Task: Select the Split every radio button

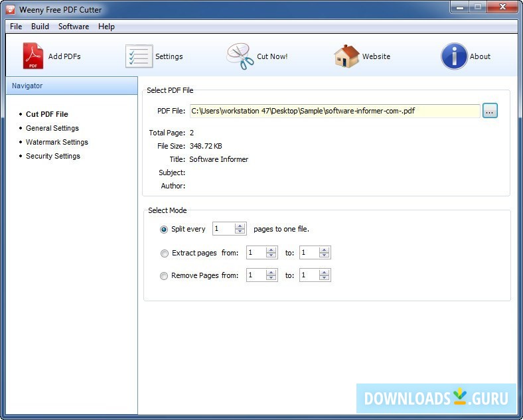Action: tap(164, 230)
